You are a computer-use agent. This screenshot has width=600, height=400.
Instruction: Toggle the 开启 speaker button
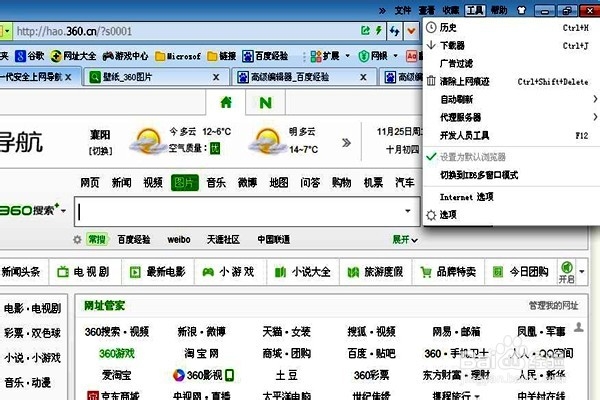tap(566, 272)
